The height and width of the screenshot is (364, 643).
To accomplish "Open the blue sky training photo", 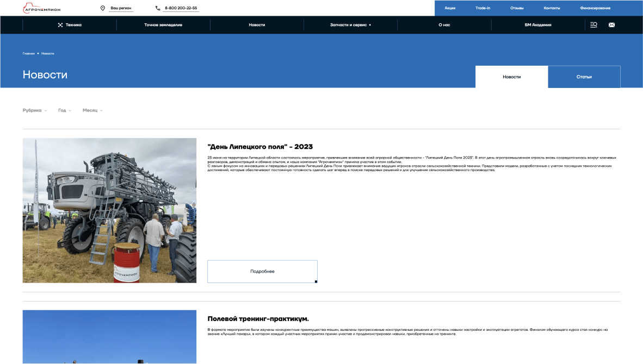I will tap(109, 337).
